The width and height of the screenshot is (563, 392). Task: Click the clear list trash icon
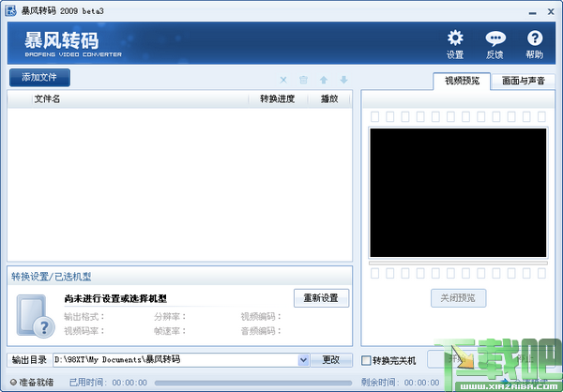pyautogui.click(x=303, y=80)
